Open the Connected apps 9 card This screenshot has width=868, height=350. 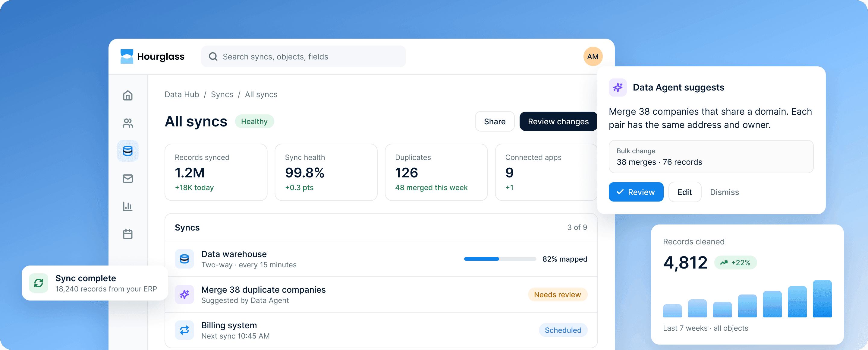pyautogui.click(x=546, y=172)
